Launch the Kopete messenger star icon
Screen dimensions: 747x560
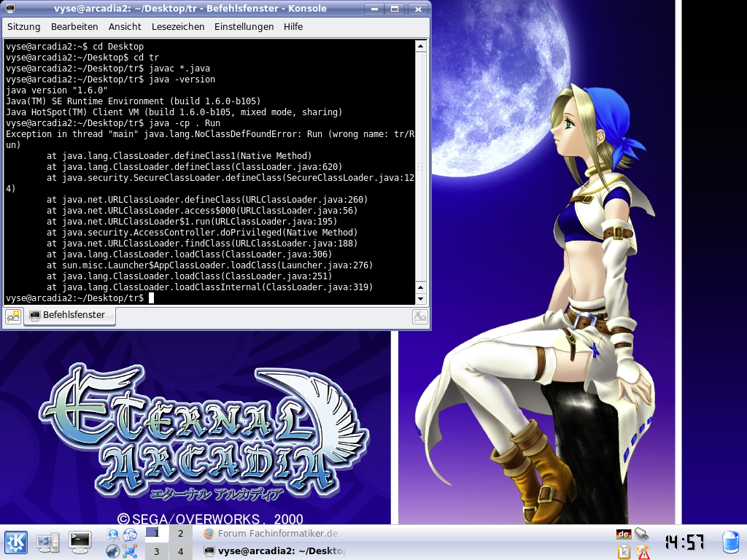tap(113, 534)
